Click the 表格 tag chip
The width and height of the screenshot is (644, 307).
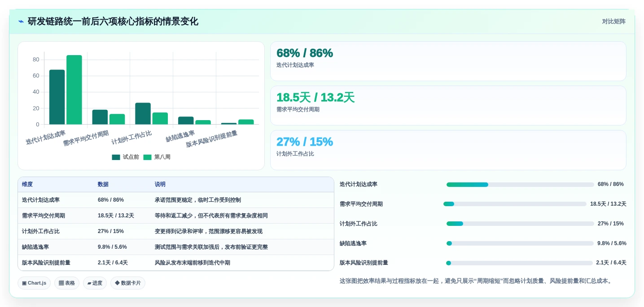(x=67, y=283)
